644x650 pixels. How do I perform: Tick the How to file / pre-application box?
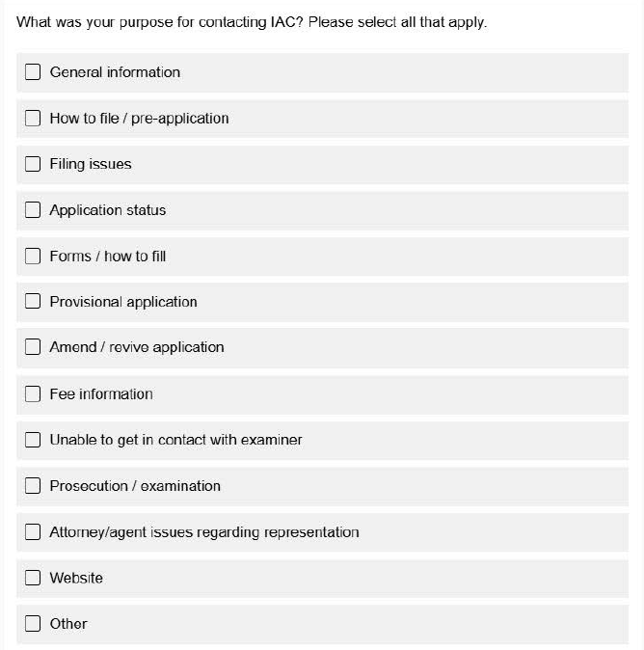point(33,119)
